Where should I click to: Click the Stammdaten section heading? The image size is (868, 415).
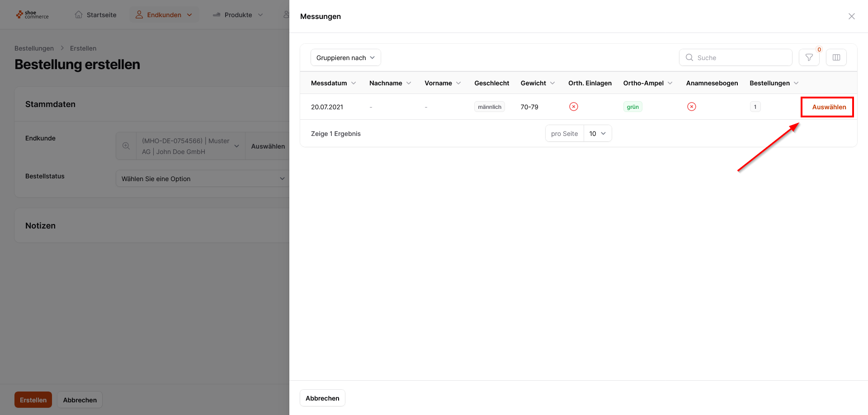(50, 104)
